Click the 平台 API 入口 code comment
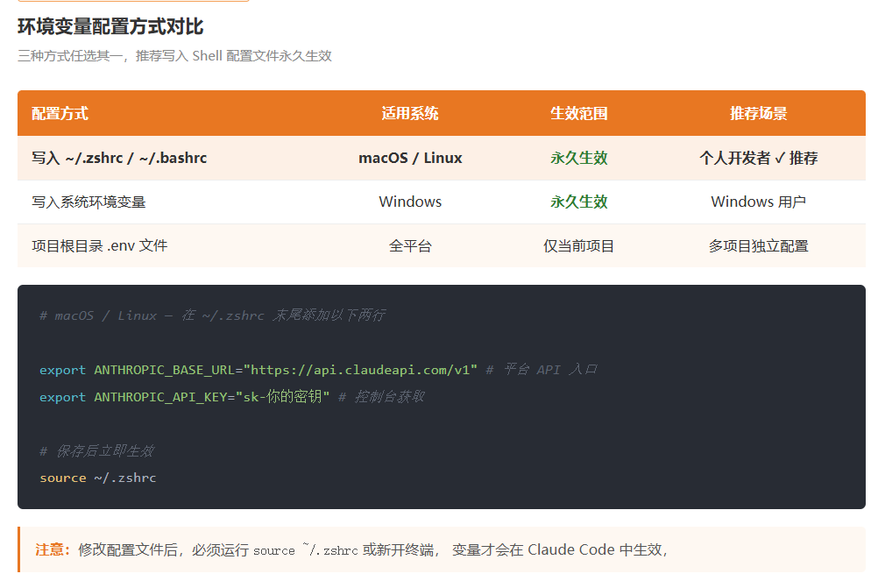878x588 pixels. 542,370
